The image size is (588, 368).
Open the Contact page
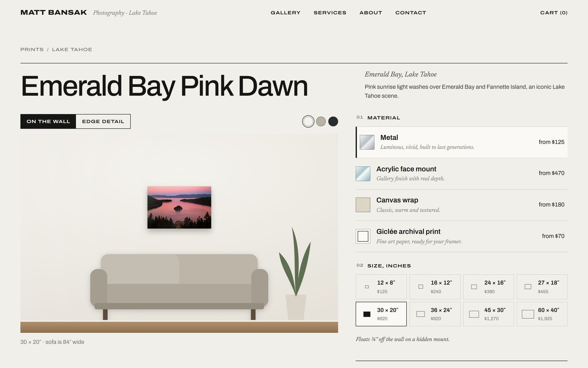411,13
